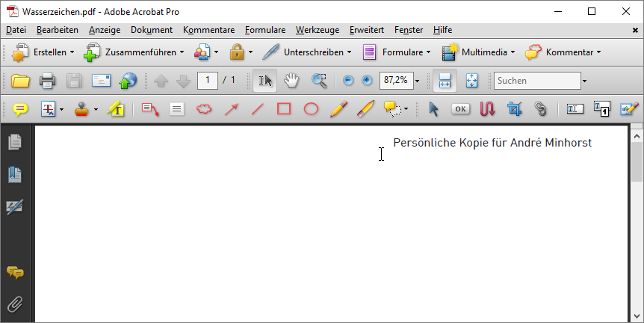Click the show comments speech bubble icon
Image resolution: width=644 pixels, height=323 pixels.
point(393,109)
